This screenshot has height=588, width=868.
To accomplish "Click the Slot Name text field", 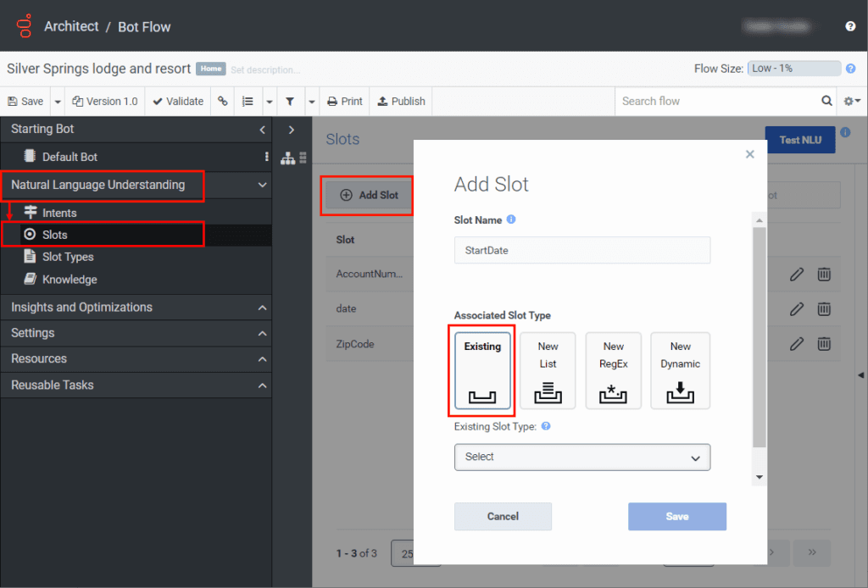I will pos(582,250).
